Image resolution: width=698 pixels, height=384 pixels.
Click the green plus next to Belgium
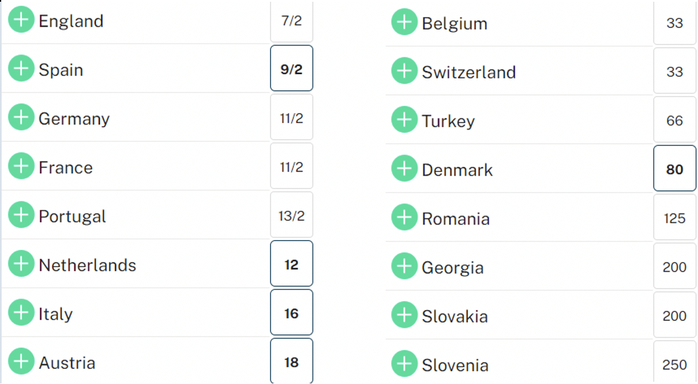[404, 22]
